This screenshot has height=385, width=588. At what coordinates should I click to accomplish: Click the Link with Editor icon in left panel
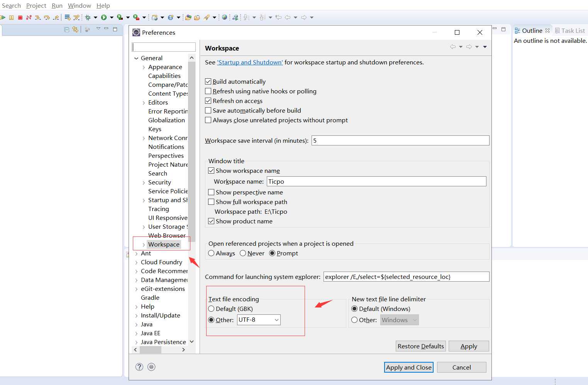coord(75,29)
